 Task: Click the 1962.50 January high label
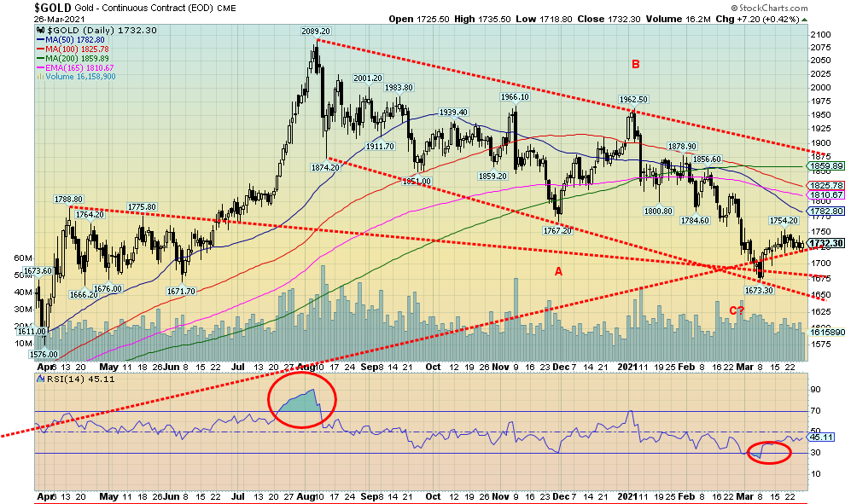coord(634,99)
